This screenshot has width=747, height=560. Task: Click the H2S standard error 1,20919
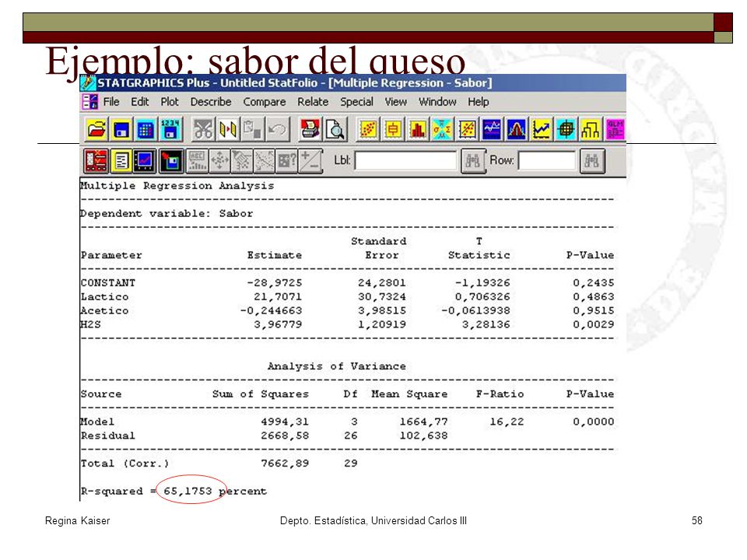tap(382, 325)
